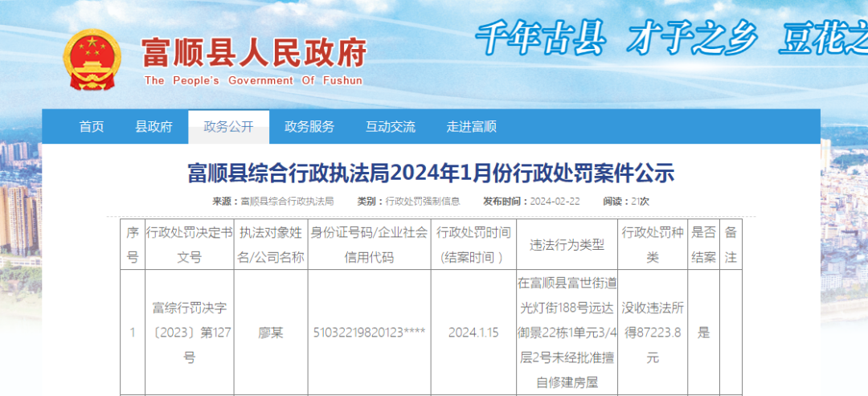Open the 县政府 navigation item
868x396 pixels.
coord(154,127)
